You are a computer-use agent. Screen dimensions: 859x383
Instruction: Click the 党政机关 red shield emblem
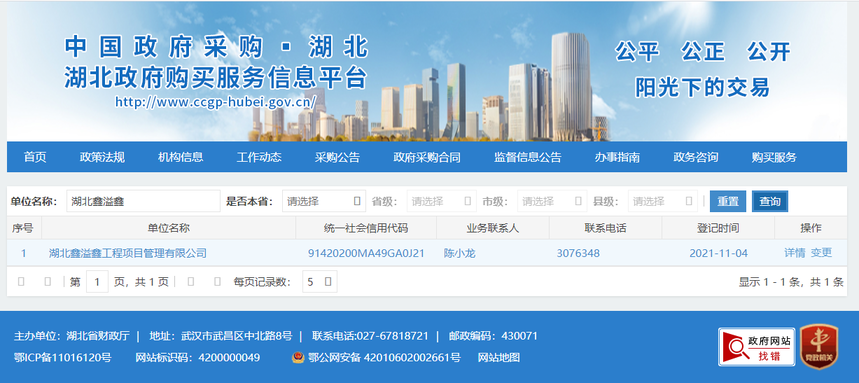coord(819,346)
